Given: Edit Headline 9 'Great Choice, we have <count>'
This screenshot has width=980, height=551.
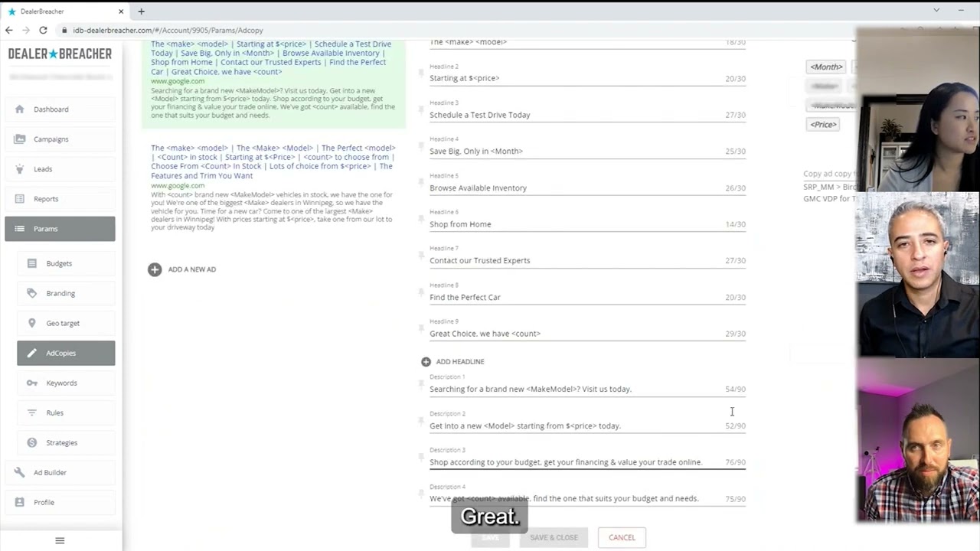Looking at the screenshot, I should [587, 334].
